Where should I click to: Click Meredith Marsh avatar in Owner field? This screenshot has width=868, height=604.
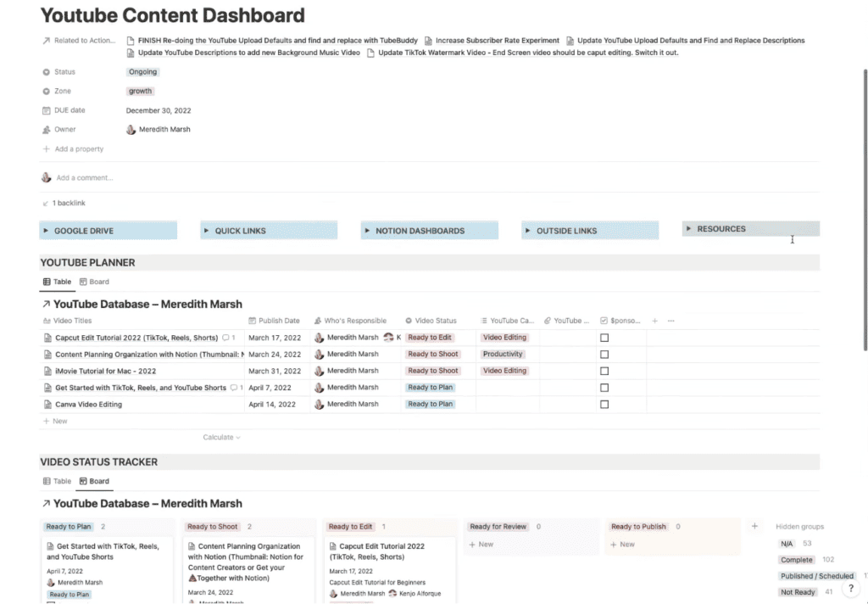click(131, 130)
